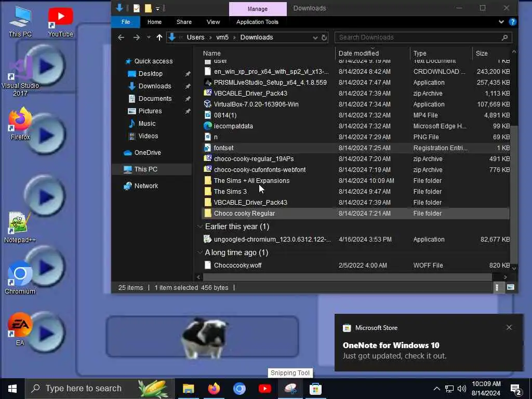Open the View ribbon tab
The width and height of the screenshot is (532, 399).
[213, 22]
